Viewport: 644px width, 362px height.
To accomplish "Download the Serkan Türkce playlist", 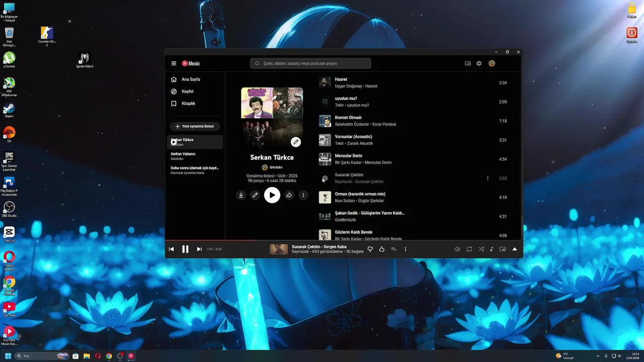I will pos(241,195).
